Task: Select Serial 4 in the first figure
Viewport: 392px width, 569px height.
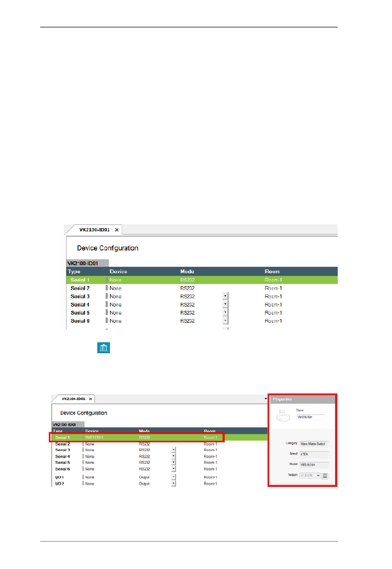Action: [x=80, y=304]
